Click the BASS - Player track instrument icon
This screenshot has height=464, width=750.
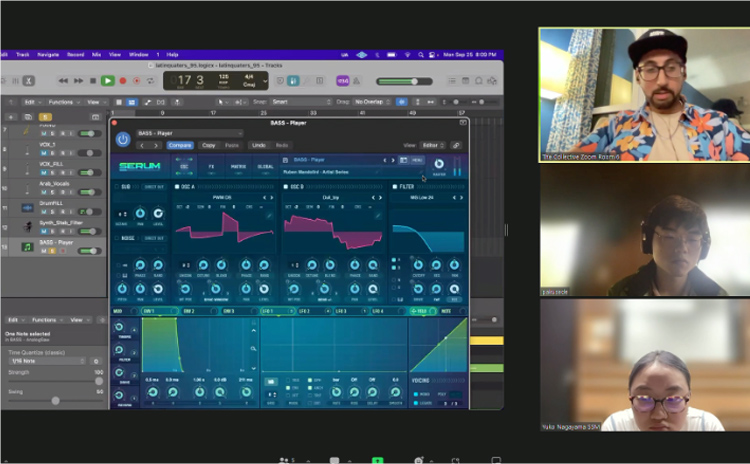coord(27,246)
